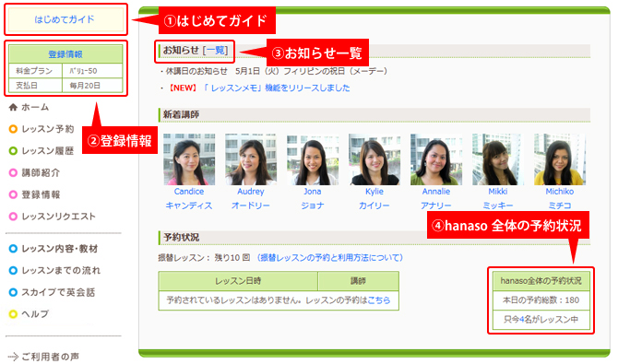
Task: Click Michiko's teacher photo
Action: [x=560, y=159]
